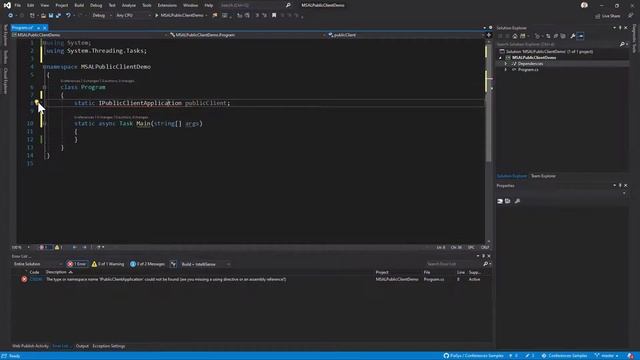Toggle the 0 of 1 Warning filter

(108, 264)
